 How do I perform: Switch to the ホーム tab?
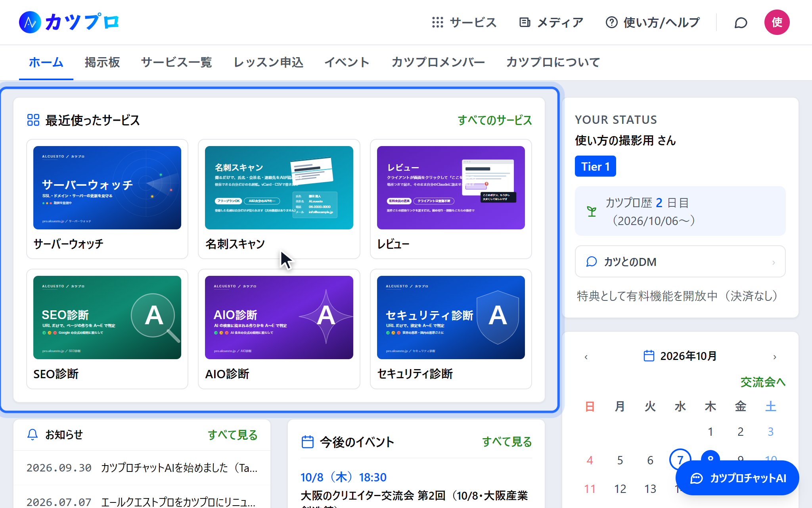pyautogui.click(x=46, y=62)
